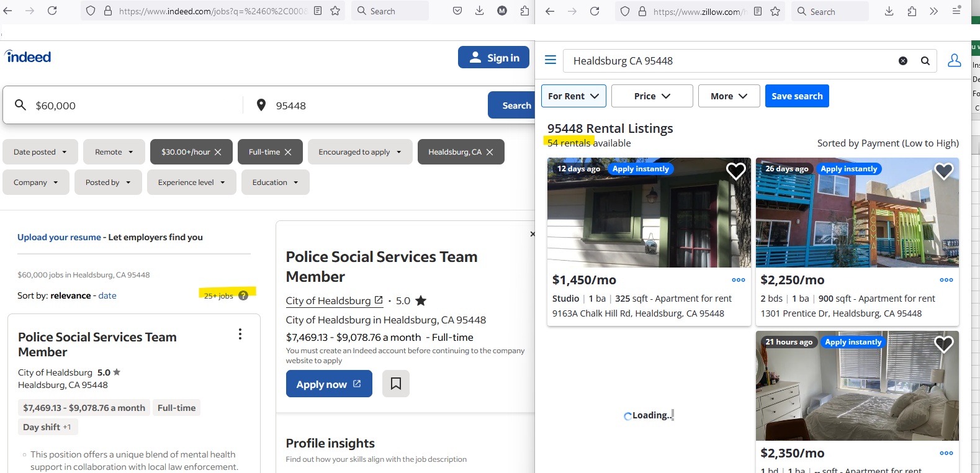The height and width of the screenshot is (473, 980).
Task: Open downloads in the Zillow browser window
Action: click(889, 11)
